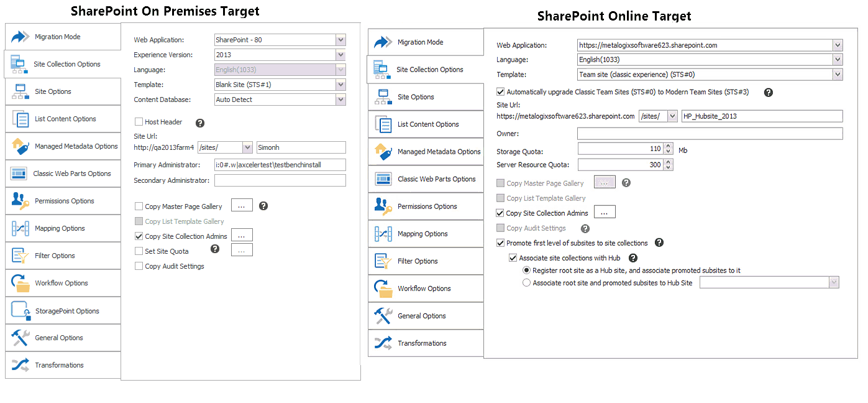Open Site Collection Options tab in On Premises panel

(62, 64)
